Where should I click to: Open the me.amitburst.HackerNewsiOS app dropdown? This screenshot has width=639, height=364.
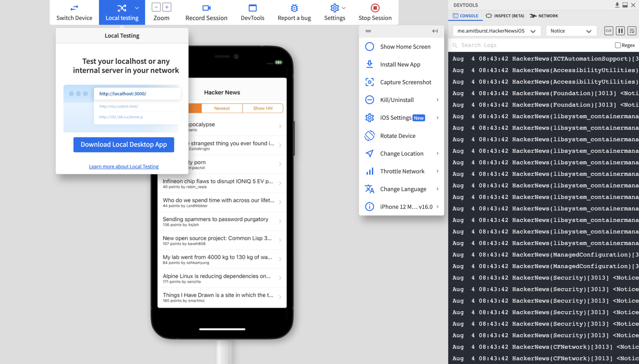[496, 31]
